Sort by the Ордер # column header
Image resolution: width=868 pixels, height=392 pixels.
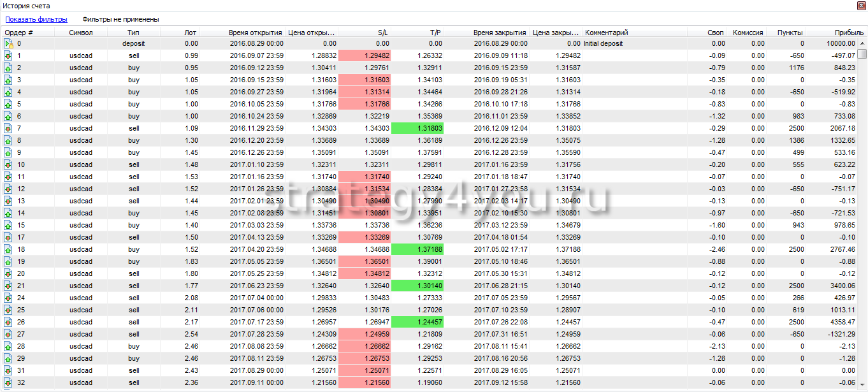19,32
